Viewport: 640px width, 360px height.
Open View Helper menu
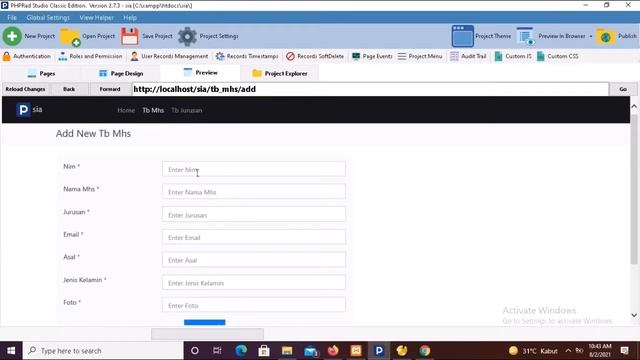[97, 18]
